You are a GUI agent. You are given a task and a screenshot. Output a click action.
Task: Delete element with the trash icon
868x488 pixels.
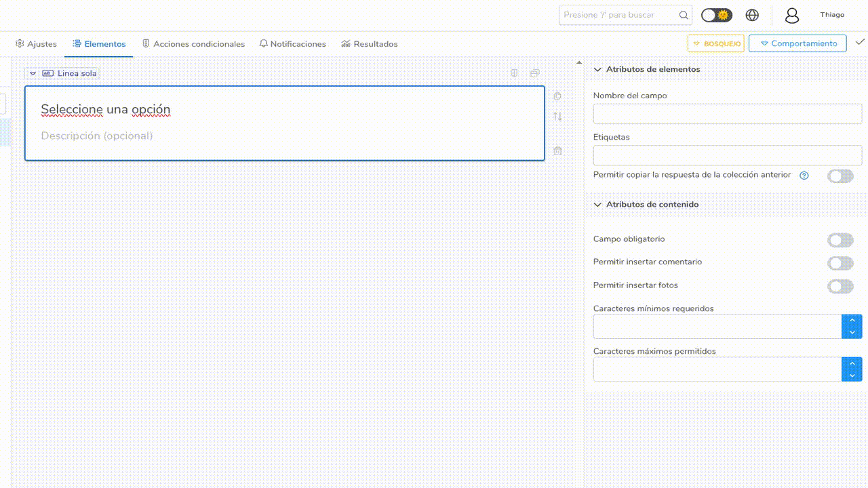557,151
